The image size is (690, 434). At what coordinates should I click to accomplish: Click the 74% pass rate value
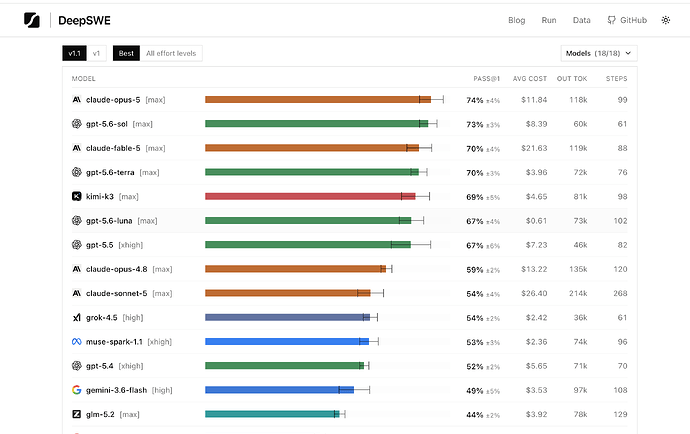pos(475,100)
